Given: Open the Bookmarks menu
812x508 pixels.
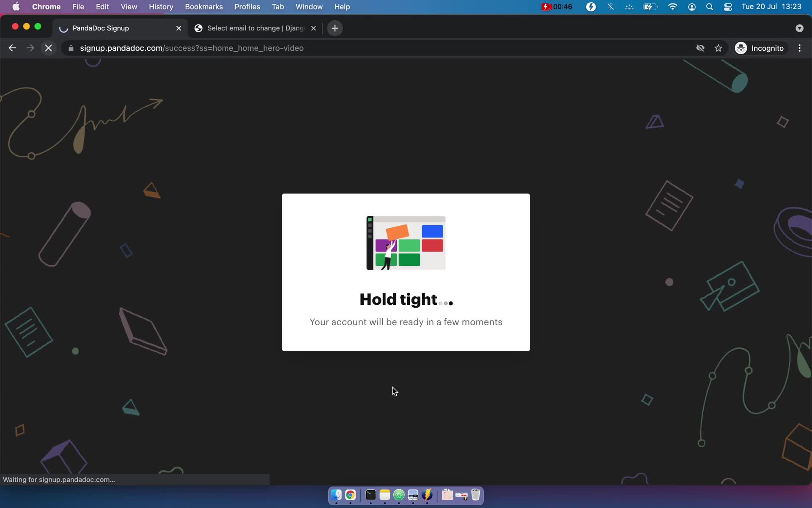Looking at the screenshot, I should click(204, 6).
